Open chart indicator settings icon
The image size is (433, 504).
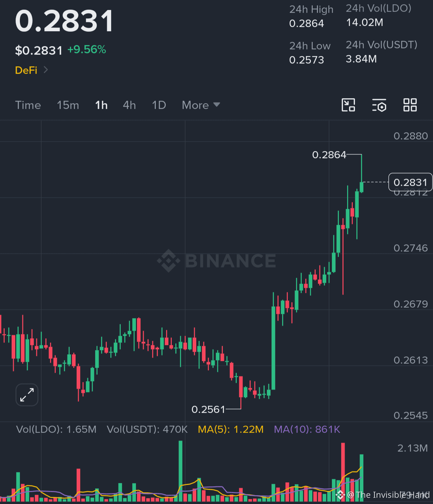pos(379,105)
